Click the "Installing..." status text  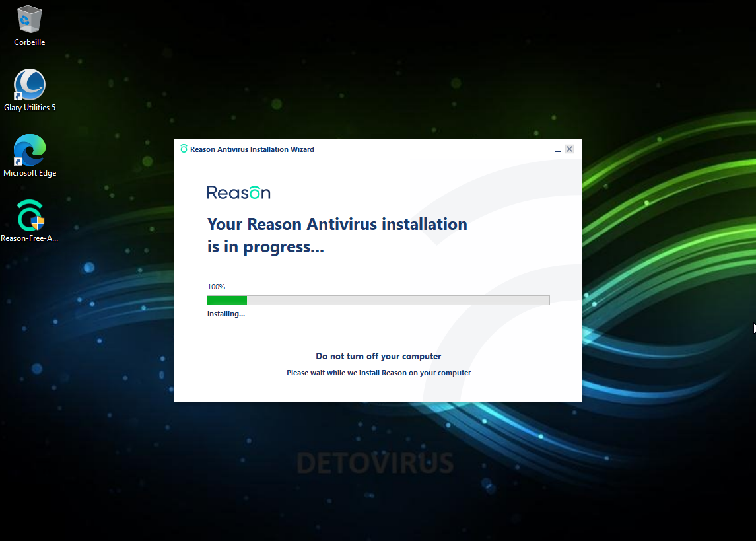click(226, 314)
